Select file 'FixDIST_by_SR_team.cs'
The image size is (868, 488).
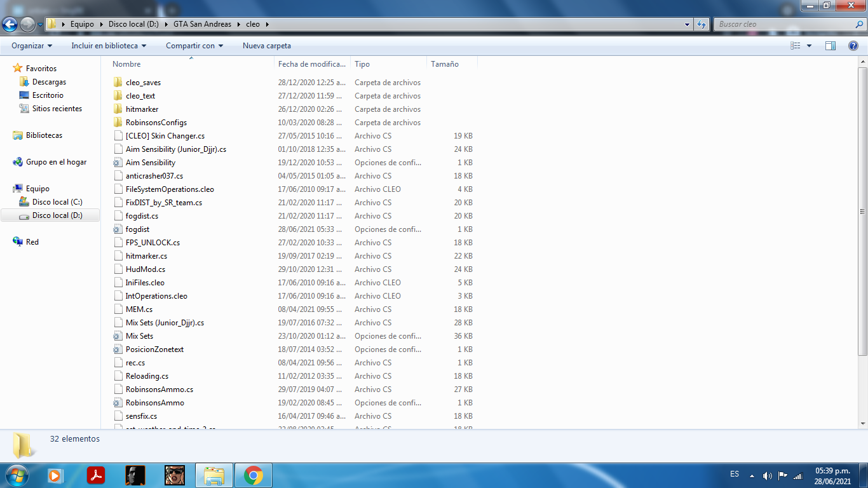coord(164,203)
